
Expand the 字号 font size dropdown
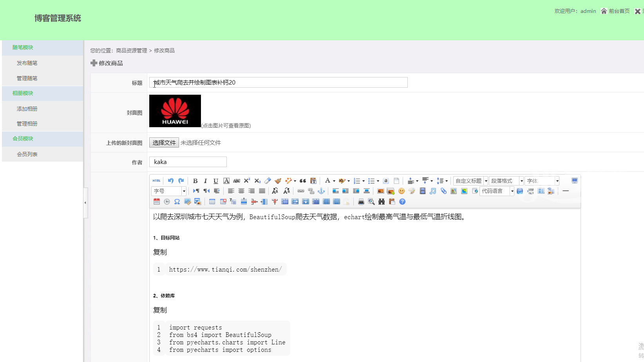pyautogui.click(x=184, y=191)
